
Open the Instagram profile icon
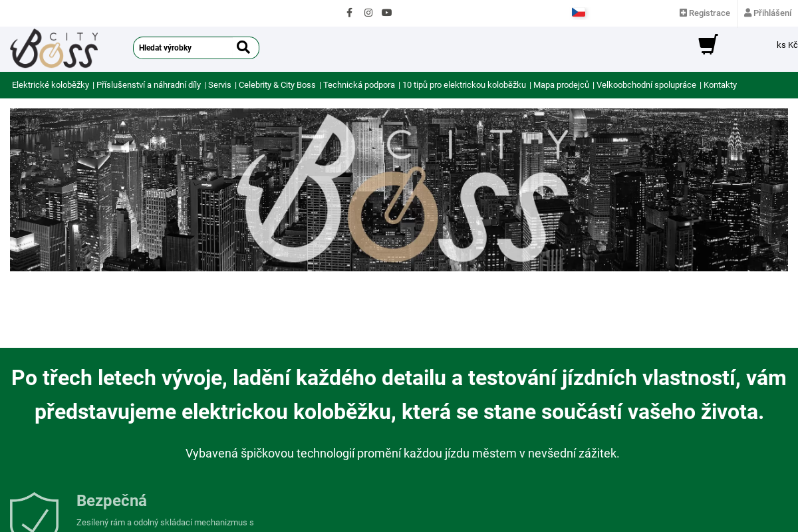[x=368, y=13]
